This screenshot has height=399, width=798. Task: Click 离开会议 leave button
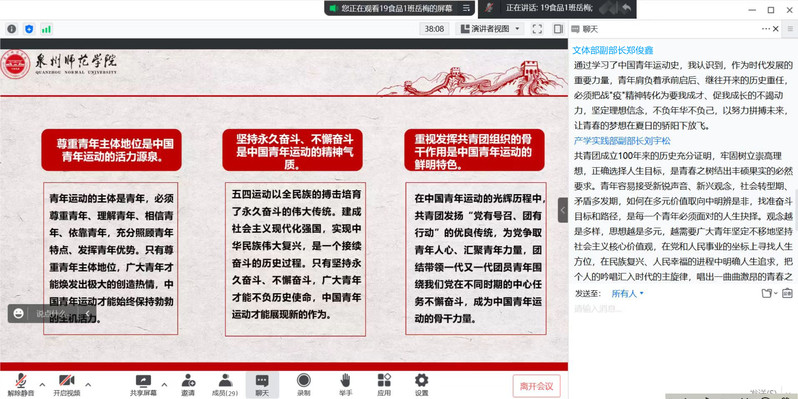click(536, 386)
